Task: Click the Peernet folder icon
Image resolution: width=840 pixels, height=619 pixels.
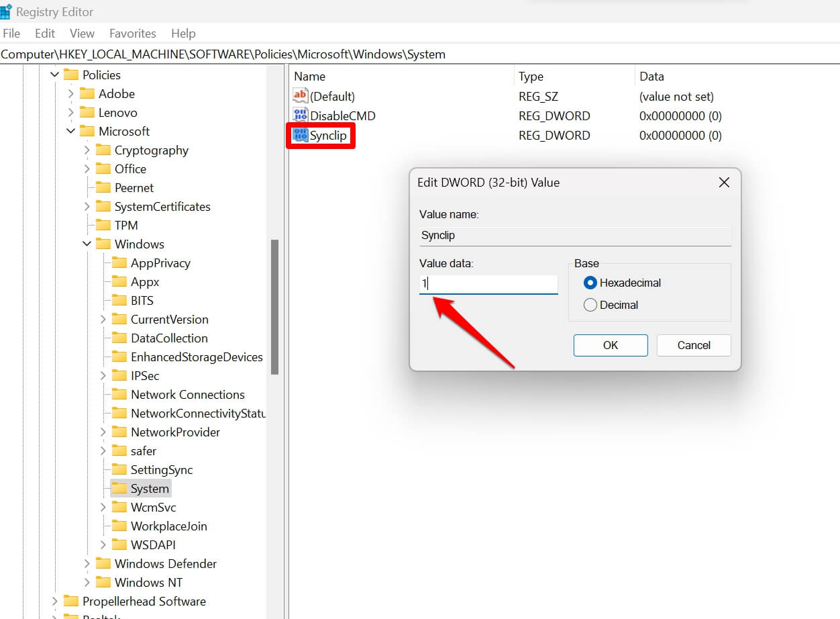Action: [x=103, y=187]
